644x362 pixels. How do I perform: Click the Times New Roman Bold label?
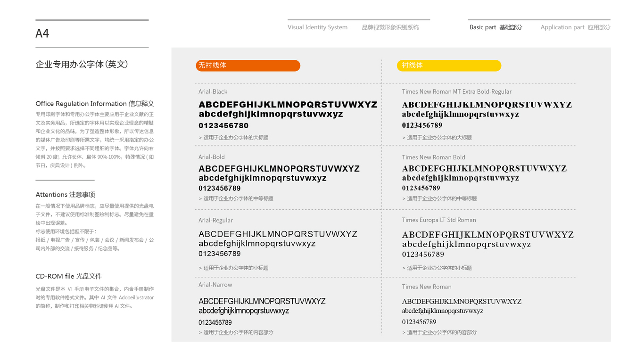[433, 157]
